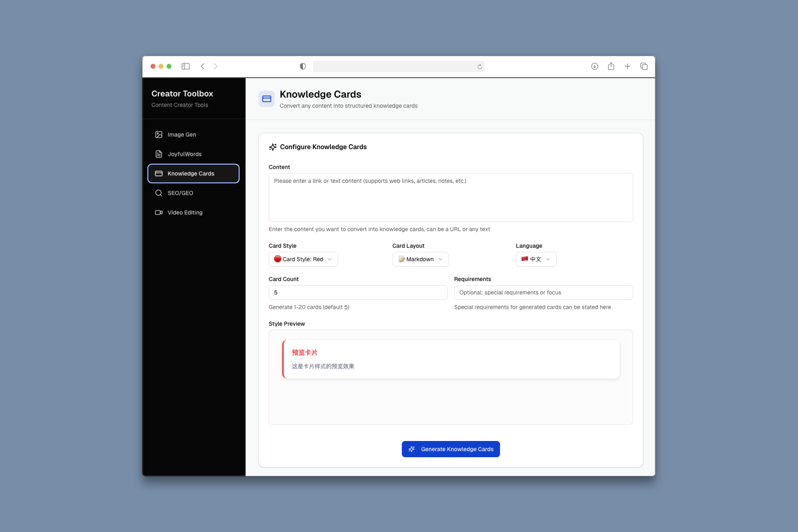
Task: Open the Card Style dropdown
Action: pos(303,259)
